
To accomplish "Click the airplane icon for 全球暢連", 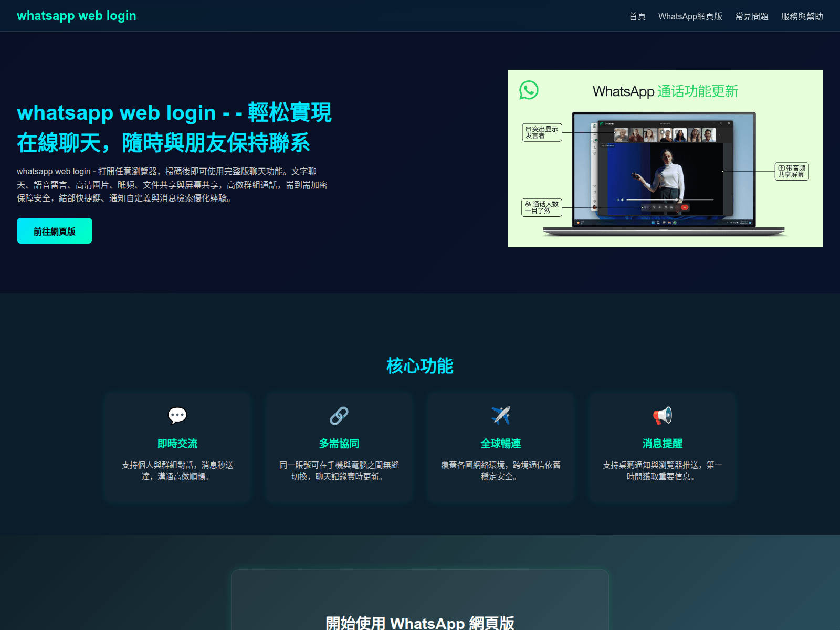I will point(501,415).
